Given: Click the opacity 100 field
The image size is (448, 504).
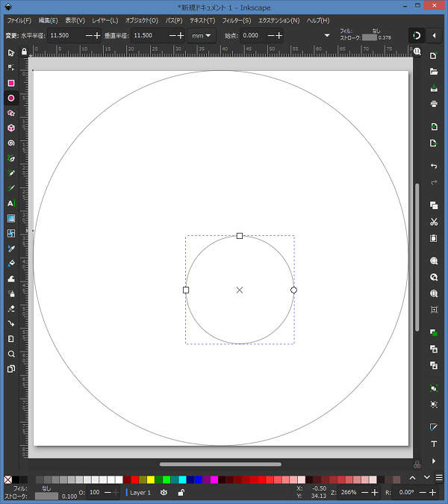Looking at the screenshot, I should pyautogui.click(x=95, y=493).
